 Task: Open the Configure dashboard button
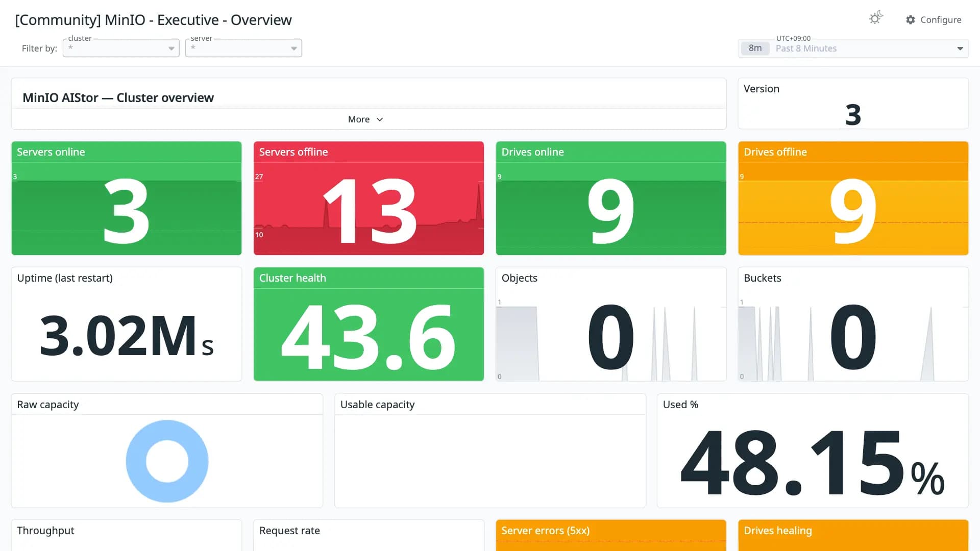pos(934,20)
